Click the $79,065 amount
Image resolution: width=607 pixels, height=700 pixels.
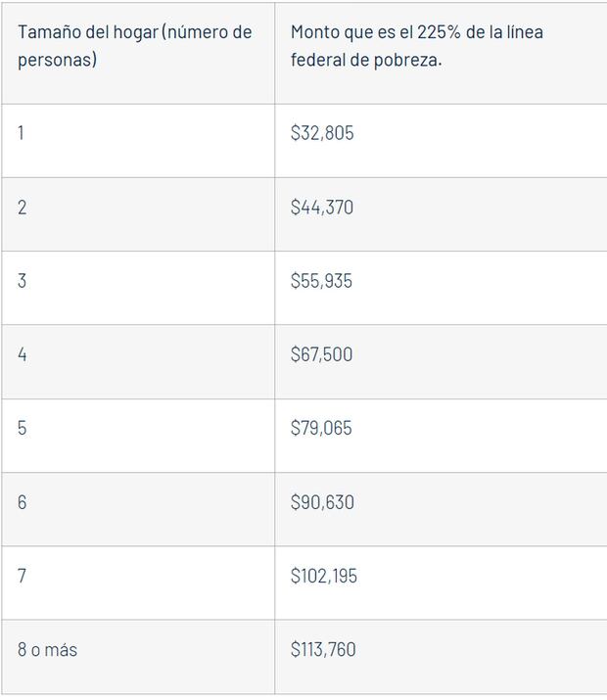(322, 428)
